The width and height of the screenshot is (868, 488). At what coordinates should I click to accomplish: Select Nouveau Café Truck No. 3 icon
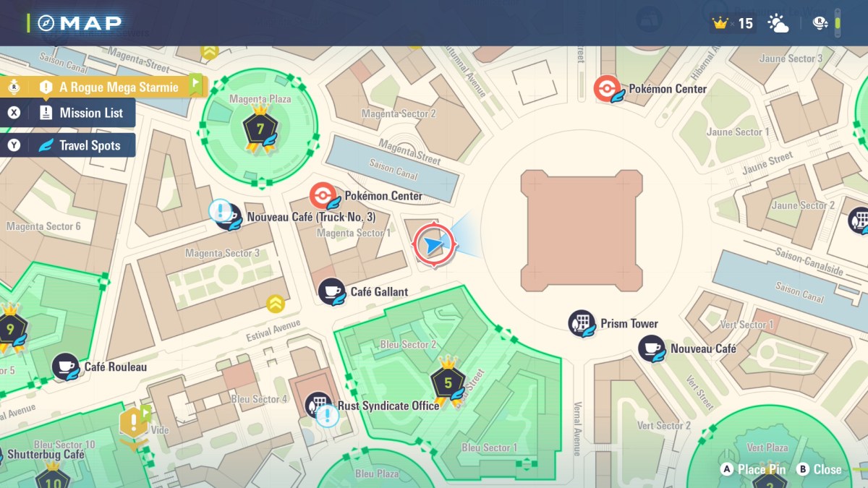pyautogui.click(x=228, y=216)
